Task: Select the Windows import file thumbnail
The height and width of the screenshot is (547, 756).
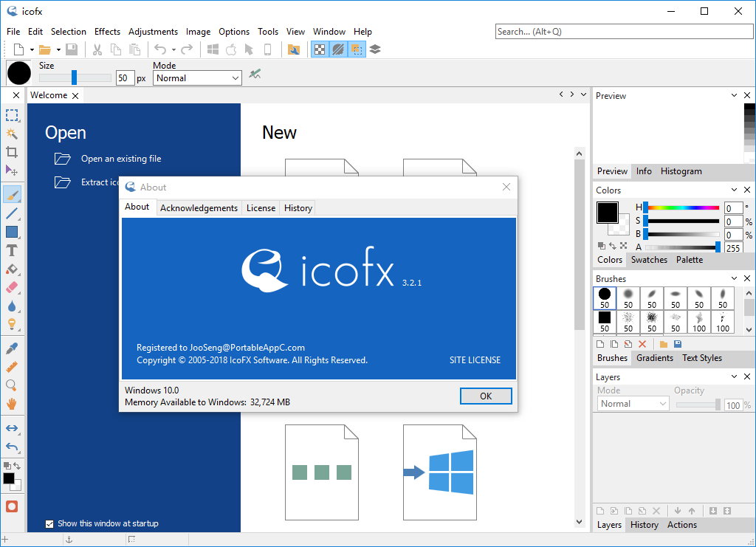Action: [x=440, y=472]
